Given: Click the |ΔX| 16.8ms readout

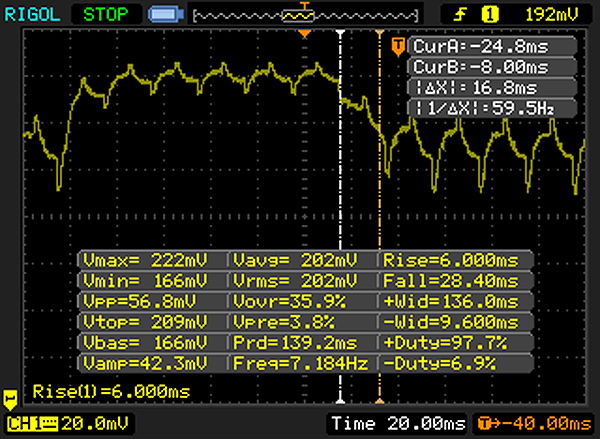Looking at the screenshot, I should [492, 88].
